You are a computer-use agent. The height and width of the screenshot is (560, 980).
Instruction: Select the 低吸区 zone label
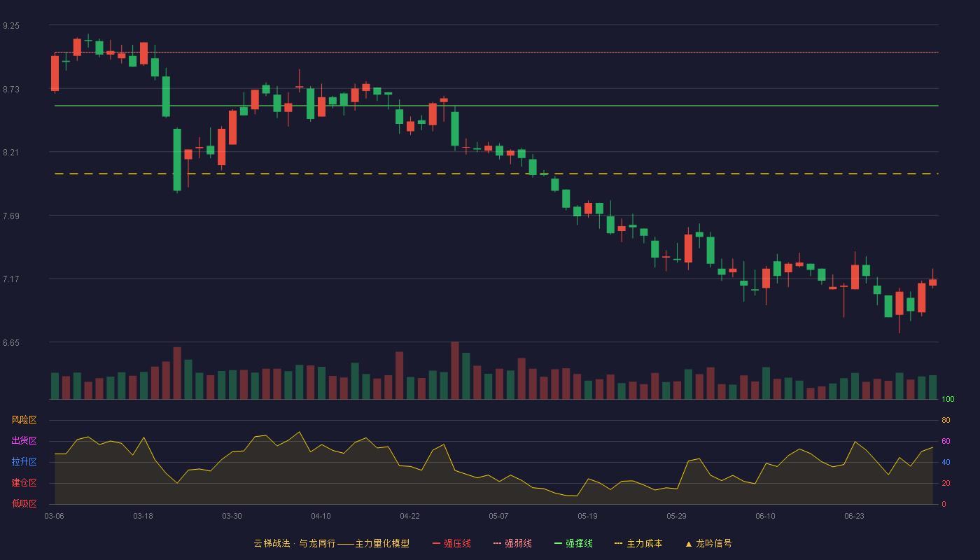point(24,503)
